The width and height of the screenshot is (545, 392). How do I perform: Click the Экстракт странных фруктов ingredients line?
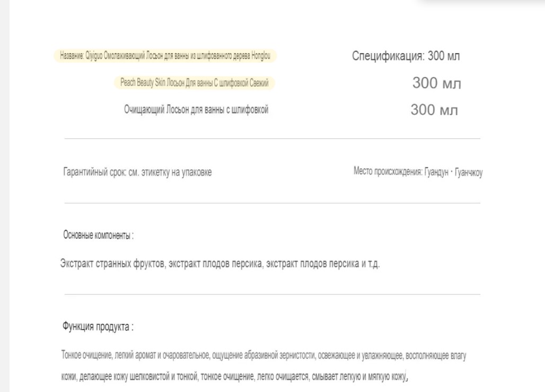click(220, 264)
